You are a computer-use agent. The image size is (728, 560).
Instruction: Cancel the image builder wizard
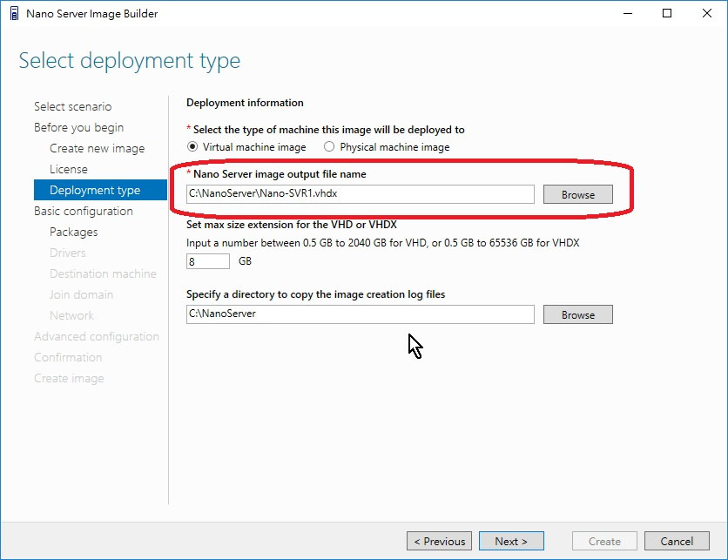tap(677, 541)
